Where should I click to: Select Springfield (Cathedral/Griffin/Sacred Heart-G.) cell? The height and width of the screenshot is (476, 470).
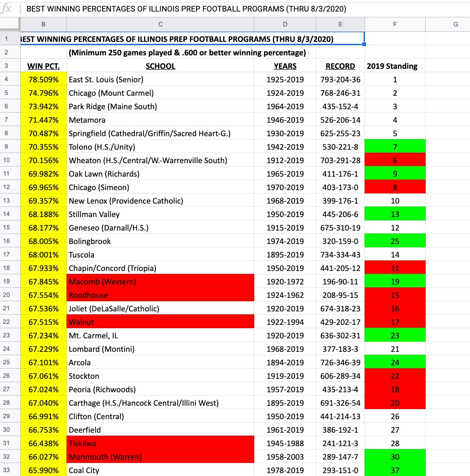point(160,133)
